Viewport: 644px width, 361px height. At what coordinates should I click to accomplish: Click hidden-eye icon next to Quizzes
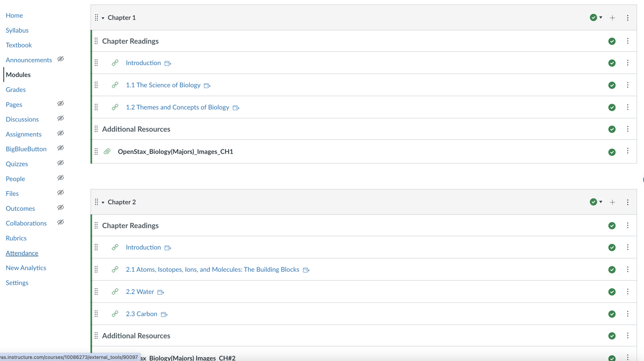pyautogui.click(x=61, y=163)
